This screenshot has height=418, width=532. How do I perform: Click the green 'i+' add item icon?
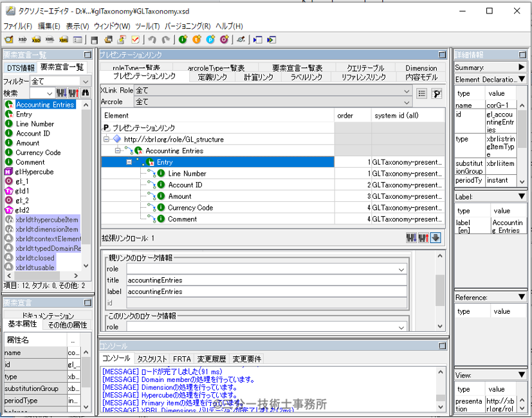coord(183,40)
